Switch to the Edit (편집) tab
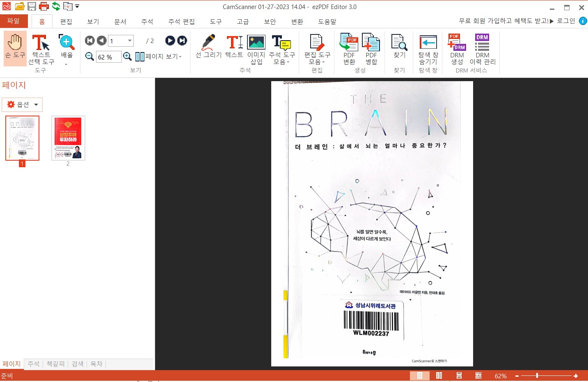The width and height of the screenshot is (588, 382). 66,21
